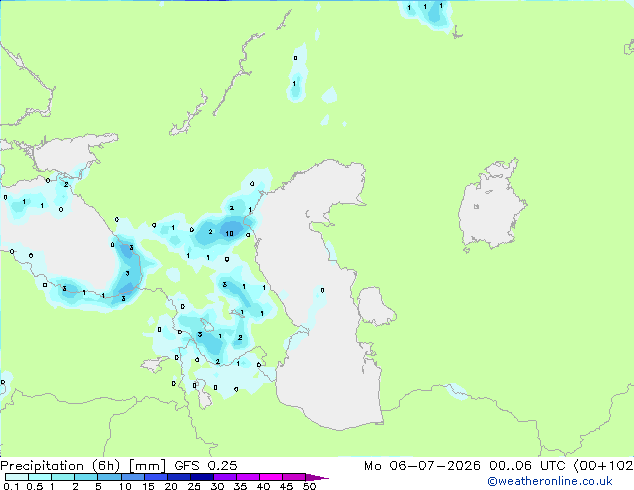Click the legend scale label "20"
This screenshot has height=490, width=634.
click(171, 486)
